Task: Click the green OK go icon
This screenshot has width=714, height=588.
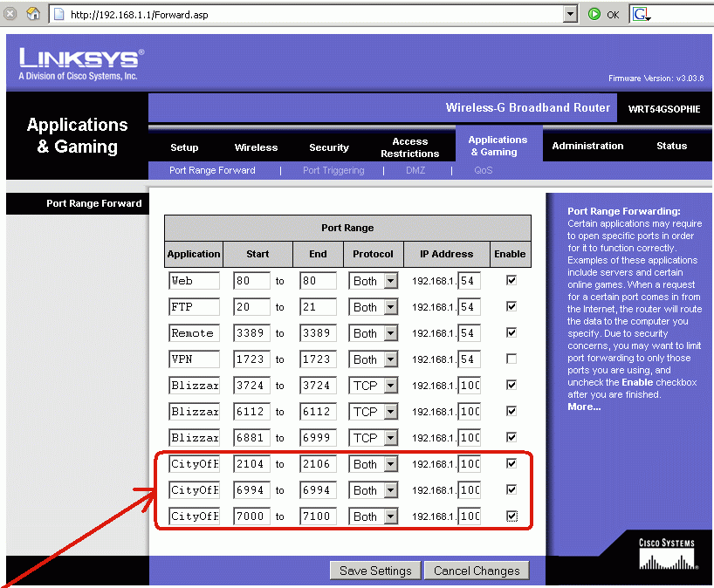Action: pyautogui.click(x=594, y=14)
